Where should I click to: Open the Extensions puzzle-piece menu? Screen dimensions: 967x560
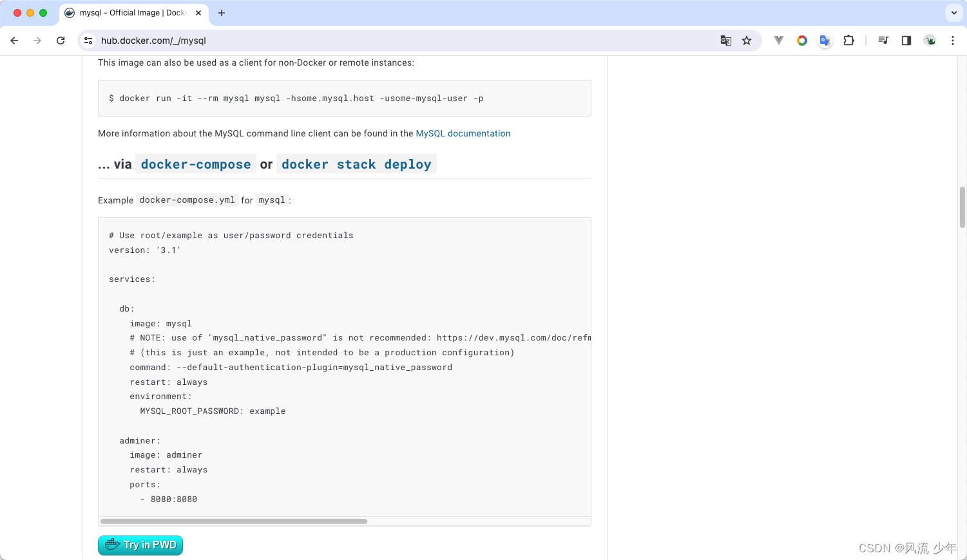(848, 41)
